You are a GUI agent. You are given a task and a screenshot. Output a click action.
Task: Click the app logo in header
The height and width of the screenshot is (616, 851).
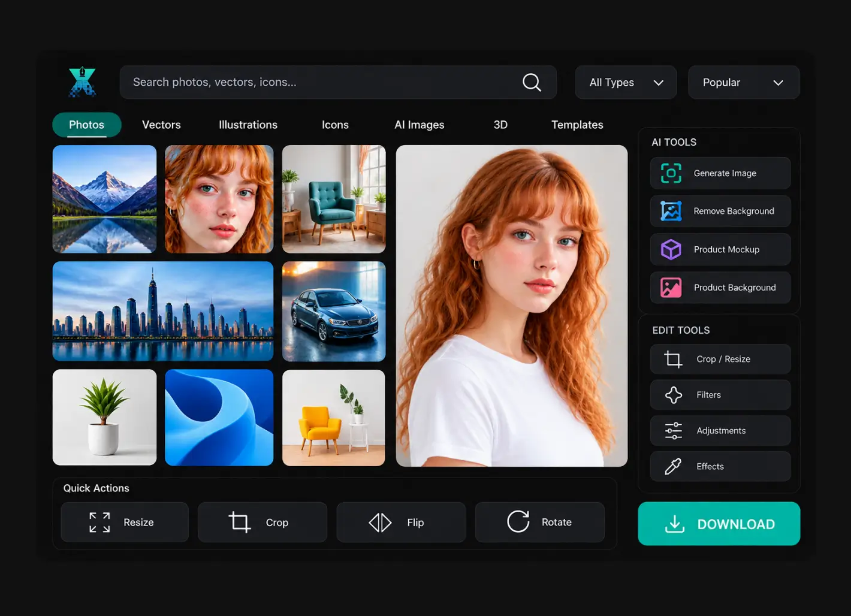click(x=83, y=82)
